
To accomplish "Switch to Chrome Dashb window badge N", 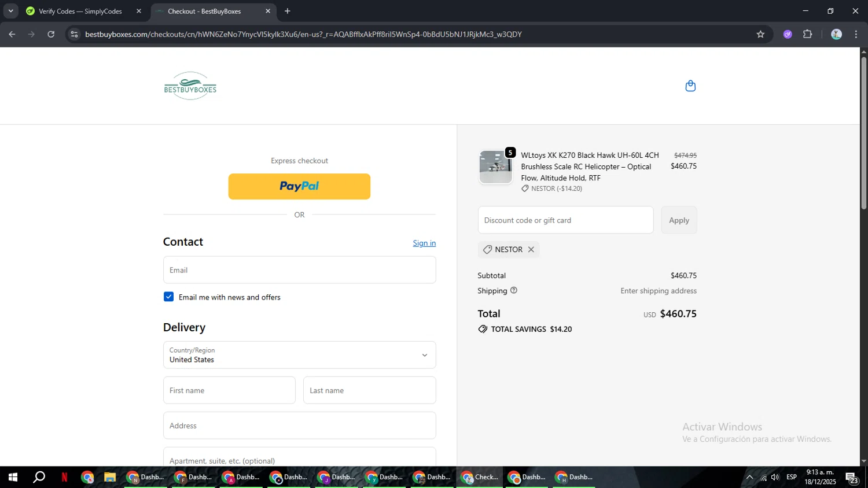I will pos(146,477).
